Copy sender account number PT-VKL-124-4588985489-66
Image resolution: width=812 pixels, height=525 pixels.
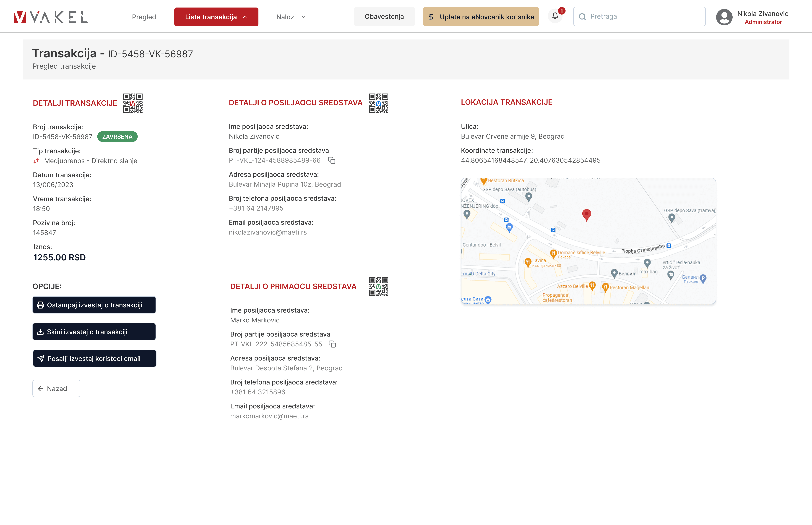pos(332,160)
